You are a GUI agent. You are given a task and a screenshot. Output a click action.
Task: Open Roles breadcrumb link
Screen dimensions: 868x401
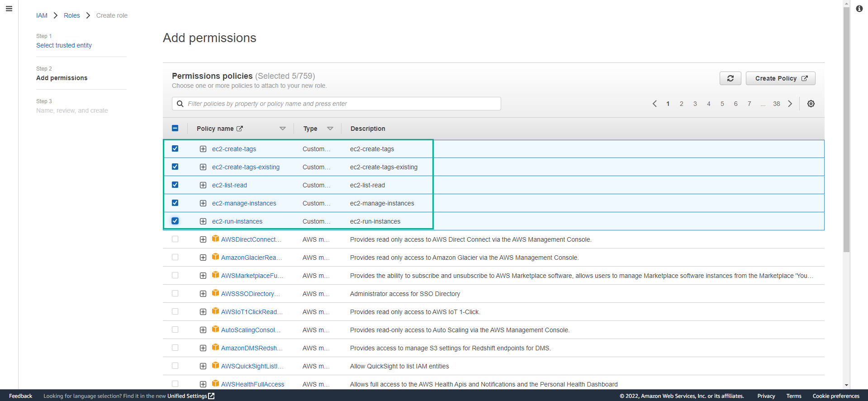(71, 15)
